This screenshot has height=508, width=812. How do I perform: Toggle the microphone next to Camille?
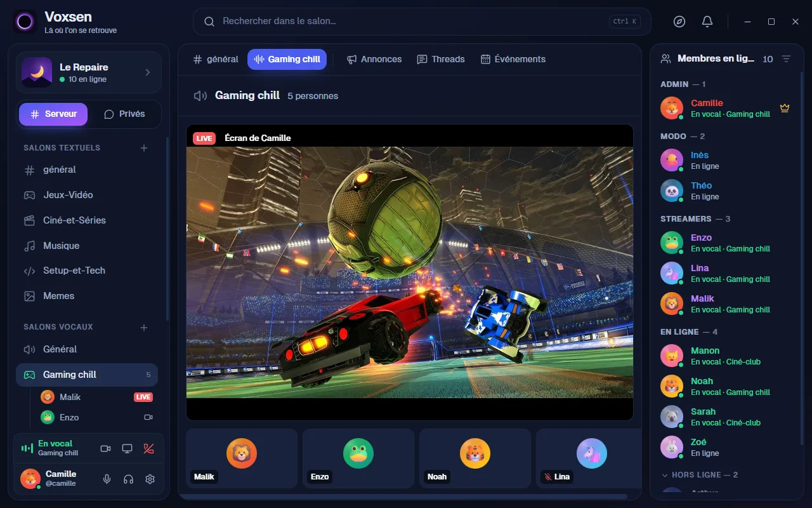coord(107,479)
